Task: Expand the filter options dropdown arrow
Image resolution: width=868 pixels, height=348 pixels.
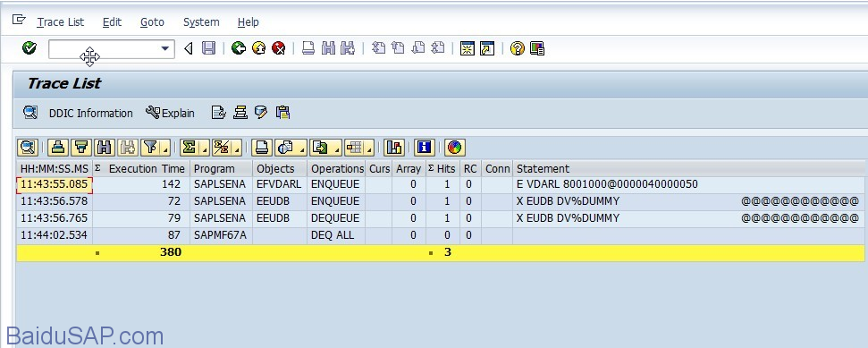Action: coord(165,149)
